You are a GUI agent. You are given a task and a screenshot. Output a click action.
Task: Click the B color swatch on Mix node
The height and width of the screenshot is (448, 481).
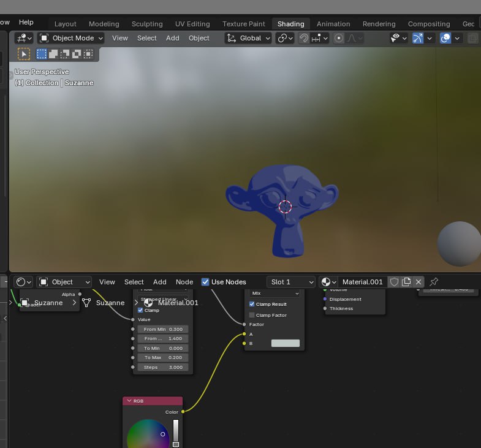tap(285, 343)
